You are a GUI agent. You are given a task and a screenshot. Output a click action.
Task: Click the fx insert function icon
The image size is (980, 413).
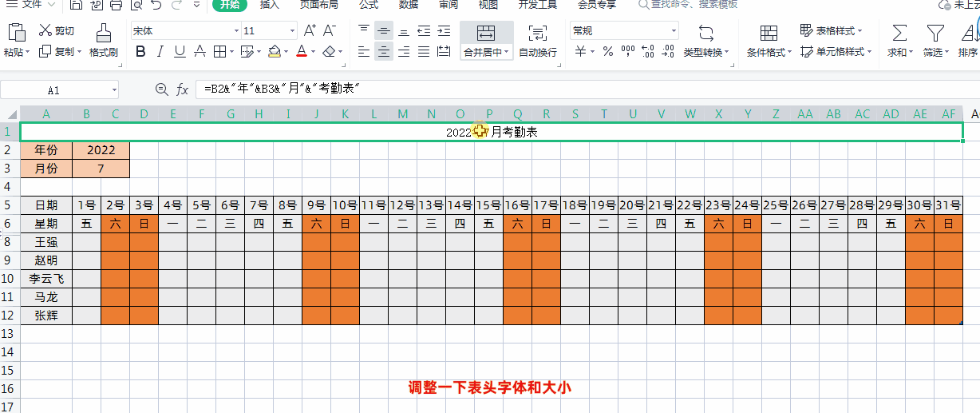pos(183,89)
